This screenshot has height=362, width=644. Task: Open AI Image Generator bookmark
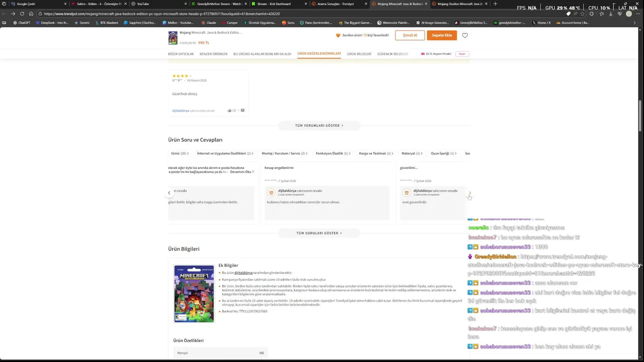click(432, 23)
